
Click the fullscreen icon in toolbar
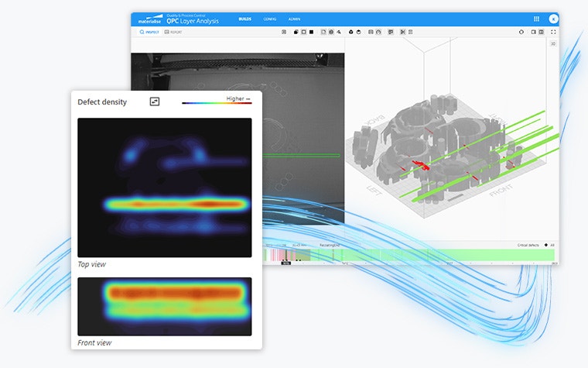coord(553,32)
